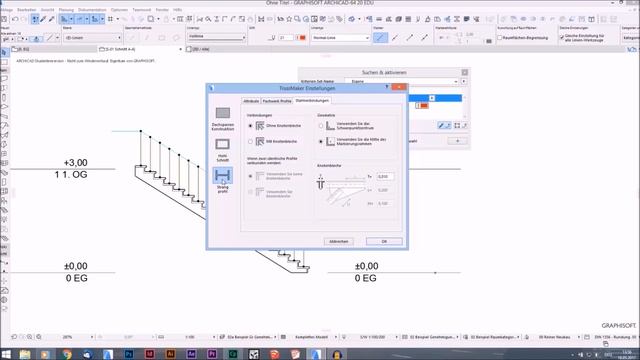Image resolution: width=640 pixels, height=360 pixels.
Task: Open the scale dropdown in bottom bar
Action: pyautogui.click(x=213, y=337)
